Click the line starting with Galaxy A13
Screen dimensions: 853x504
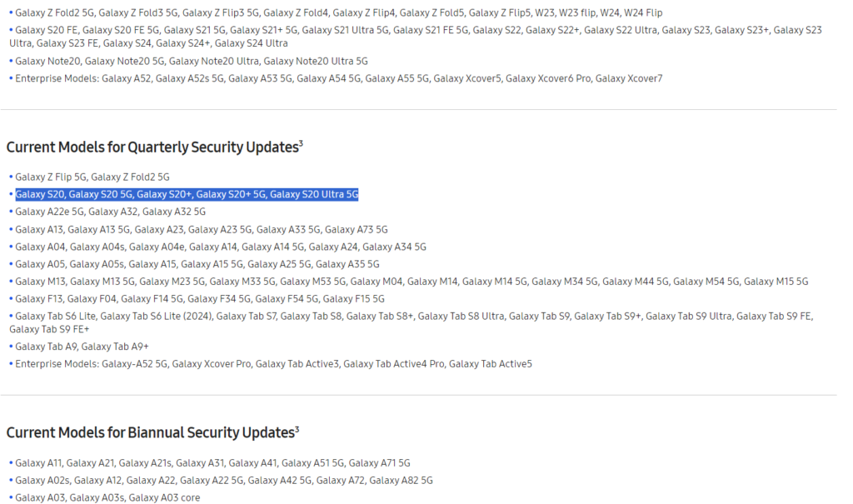click(x=202, y=230)
